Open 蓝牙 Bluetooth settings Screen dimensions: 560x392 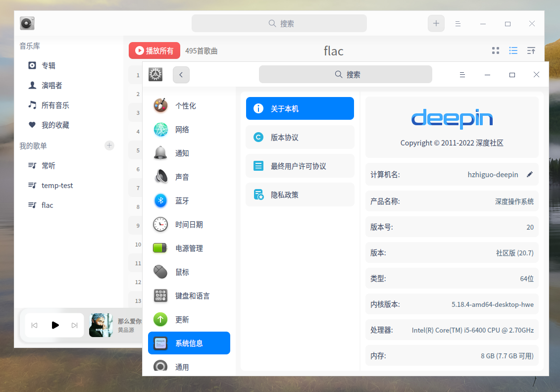[x=182, y=200]
